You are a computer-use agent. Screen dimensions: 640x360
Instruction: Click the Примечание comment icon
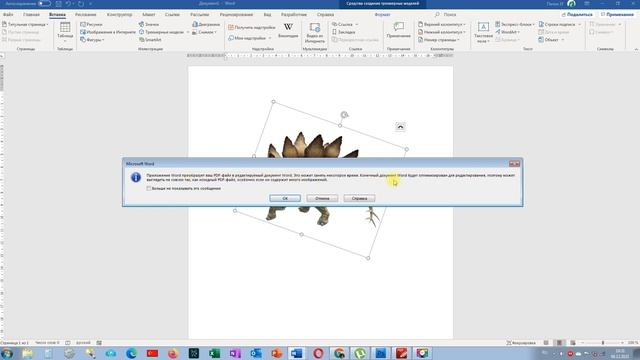(x=398, y=30)
